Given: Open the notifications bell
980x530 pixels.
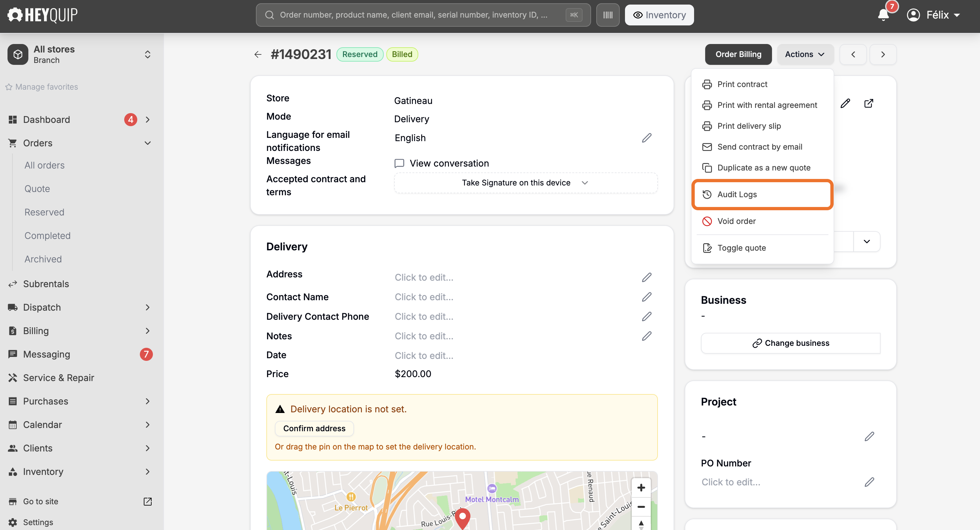Looking at the screenshot, I should 883,15.
